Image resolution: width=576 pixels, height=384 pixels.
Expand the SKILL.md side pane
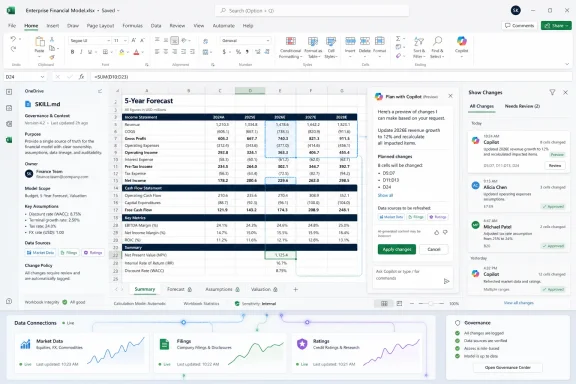tap(100, 91)
